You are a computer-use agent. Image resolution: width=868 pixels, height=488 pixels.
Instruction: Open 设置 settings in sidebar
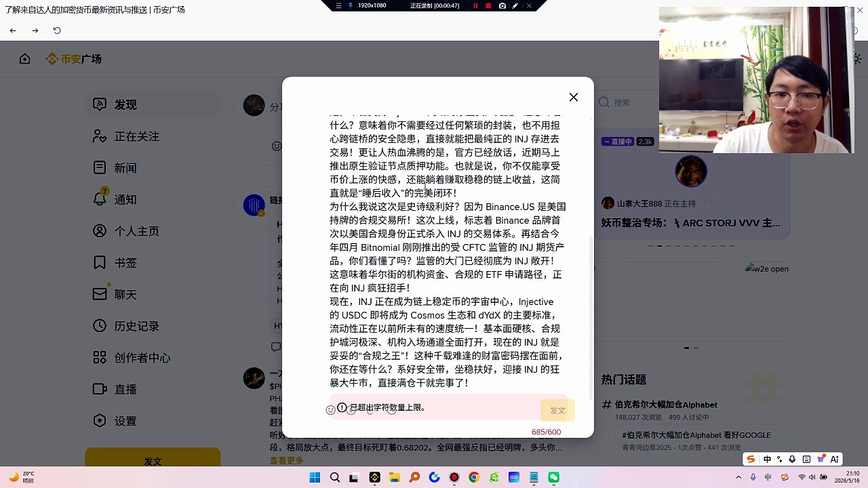[x=153, y=421]
